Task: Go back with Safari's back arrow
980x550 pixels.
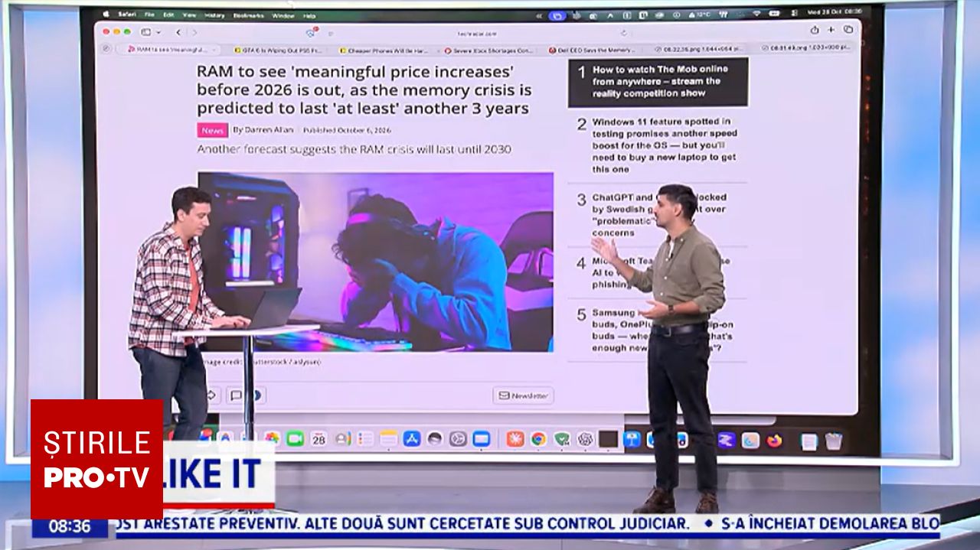Action: (x=178, y=32)
